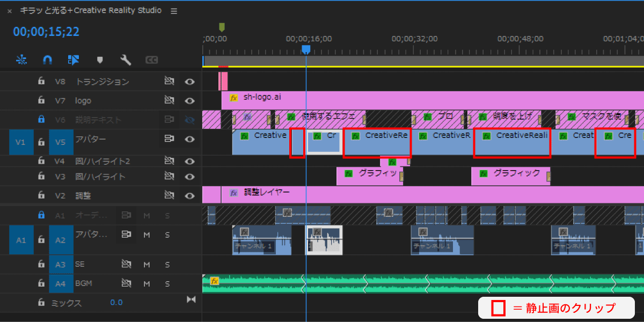Viewport: 644px width, 322px height.
Task: Click the CC caption track options icon
Action: [152, 60]
